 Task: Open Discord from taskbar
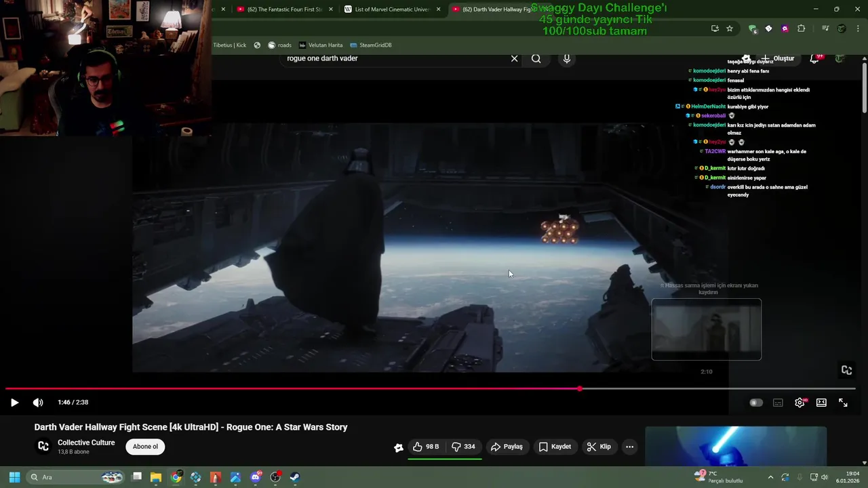click(256, 477)
